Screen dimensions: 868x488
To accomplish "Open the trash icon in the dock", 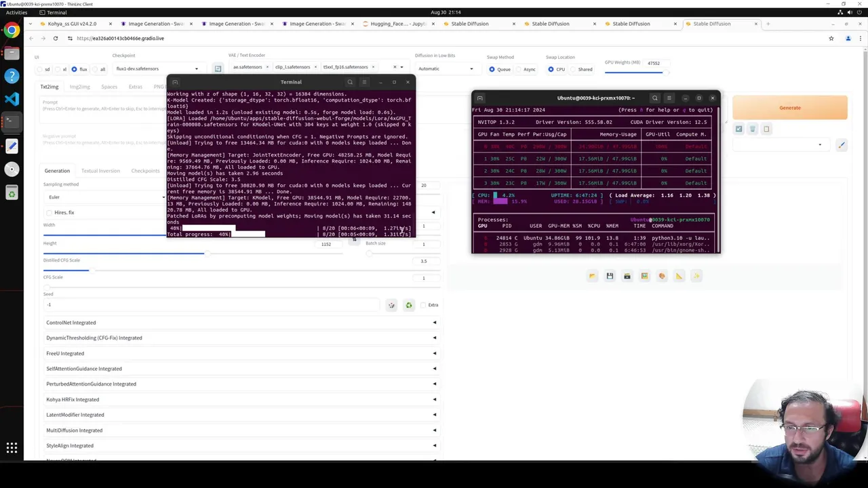I will tap(12, 193).
